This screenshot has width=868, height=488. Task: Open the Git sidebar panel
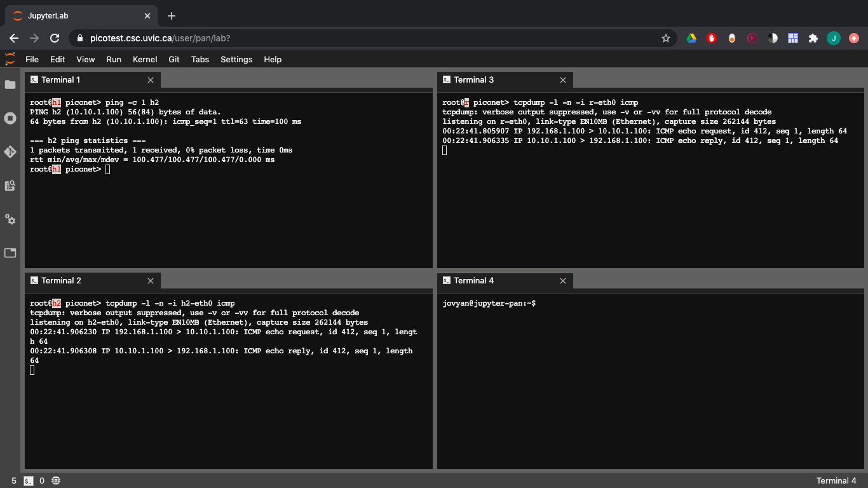10,152
